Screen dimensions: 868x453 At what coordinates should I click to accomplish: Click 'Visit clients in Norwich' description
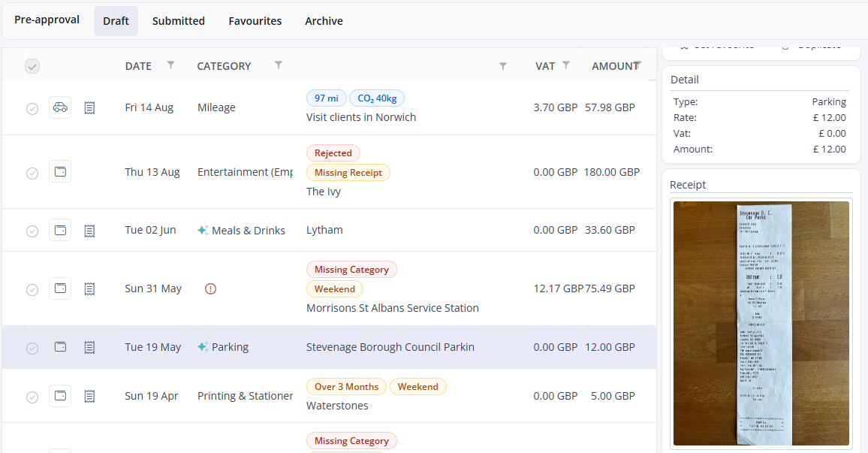pos(361,117)
